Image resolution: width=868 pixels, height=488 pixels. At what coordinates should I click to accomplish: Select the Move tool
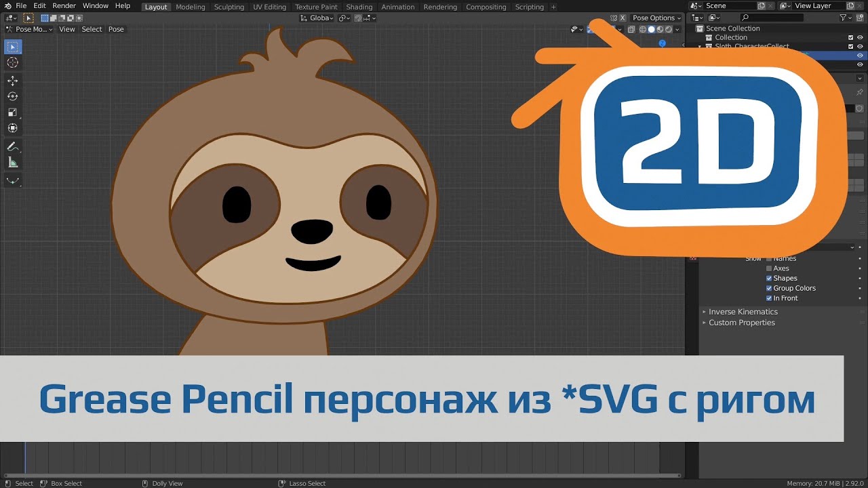(12, 81)
